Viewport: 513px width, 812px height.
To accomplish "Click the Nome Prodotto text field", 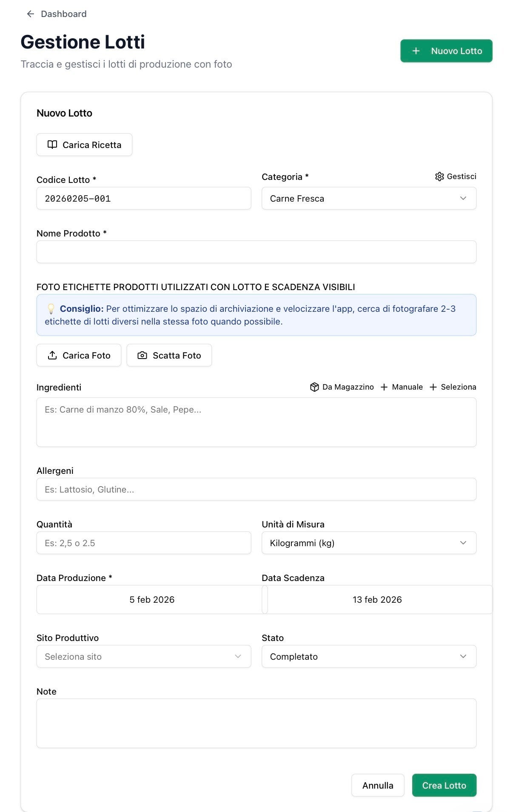I will click(x=256, y=252).
